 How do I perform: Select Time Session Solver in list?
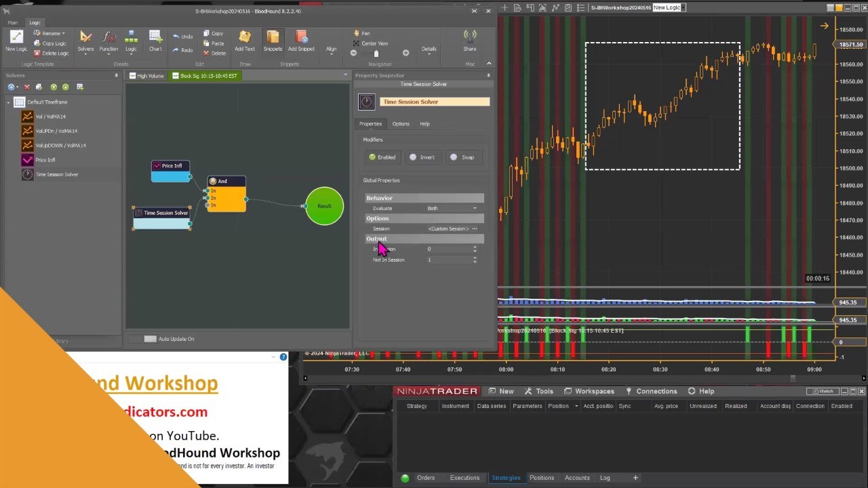[x=56, y=174]
